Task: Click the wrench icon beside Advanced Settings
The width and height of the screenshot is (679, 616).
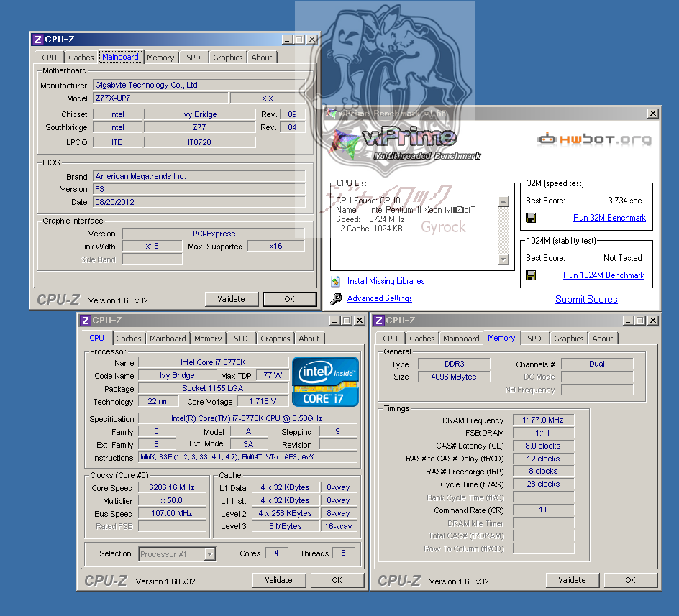Action: pyautogui.click(x=336, y=299)
